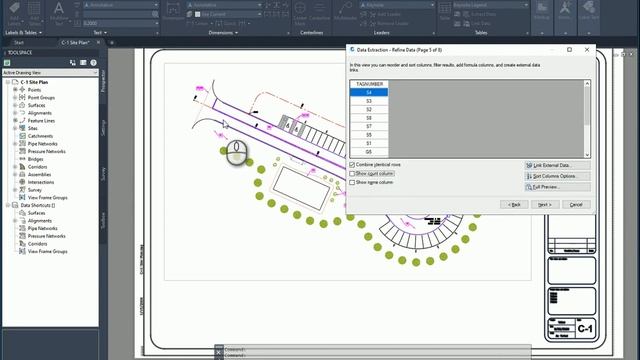
Task: Expand the Point Groups tree node
Action: (15, 98)
